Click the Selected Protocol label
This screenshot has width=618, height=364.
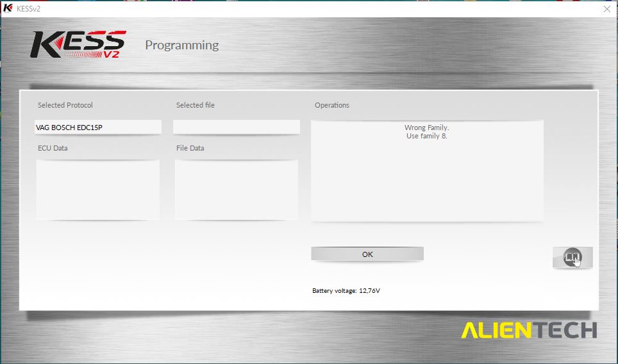coord(65,105)
